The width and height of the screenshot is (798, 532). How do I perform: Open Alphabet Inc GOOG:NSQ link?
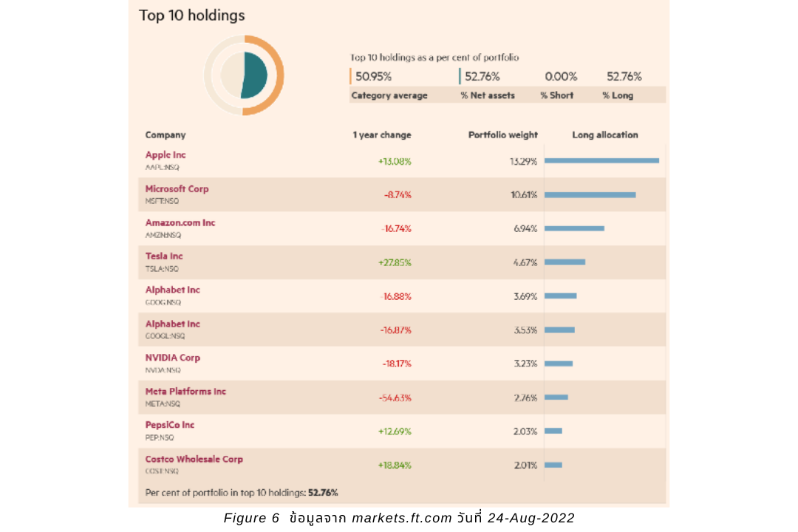172,290
